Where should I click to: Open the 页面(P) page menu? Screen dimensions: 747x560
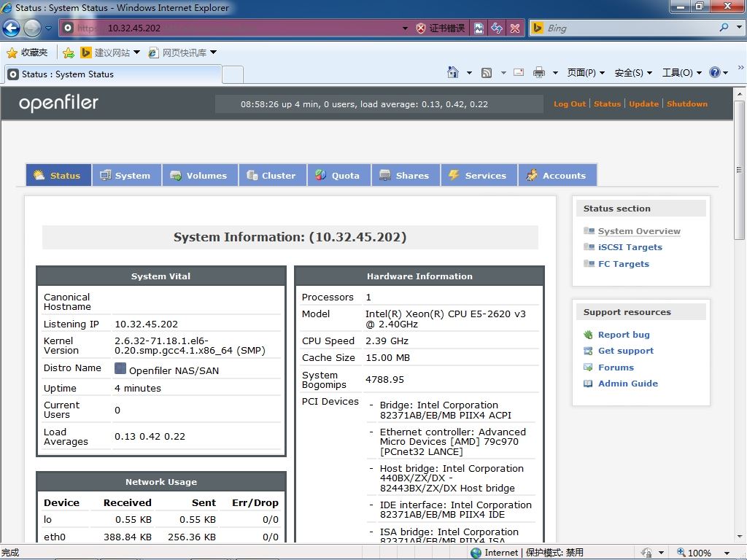(x=586, y=72)
